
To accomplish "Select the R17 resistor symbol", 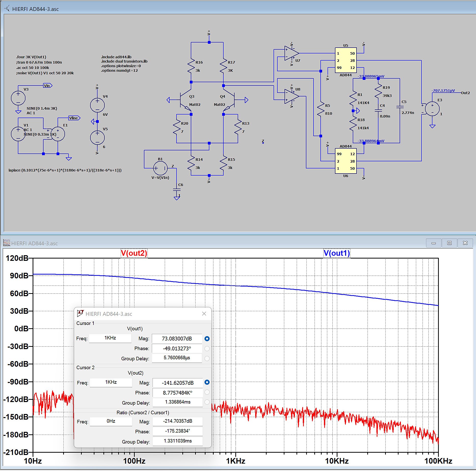I will 223,66.
